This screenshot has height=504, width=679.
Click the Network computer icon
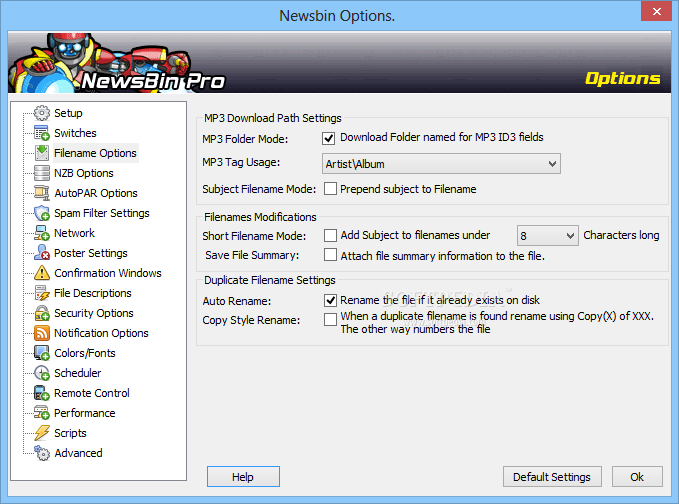[x=42, y=233]
